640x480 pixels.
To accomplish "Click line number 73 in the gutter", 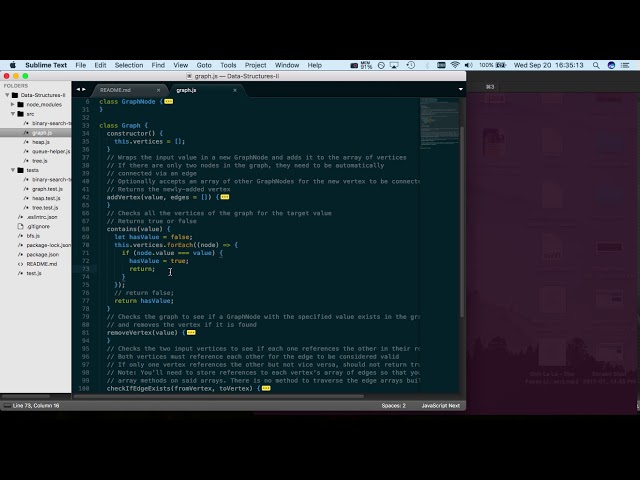I will point(85,269).
